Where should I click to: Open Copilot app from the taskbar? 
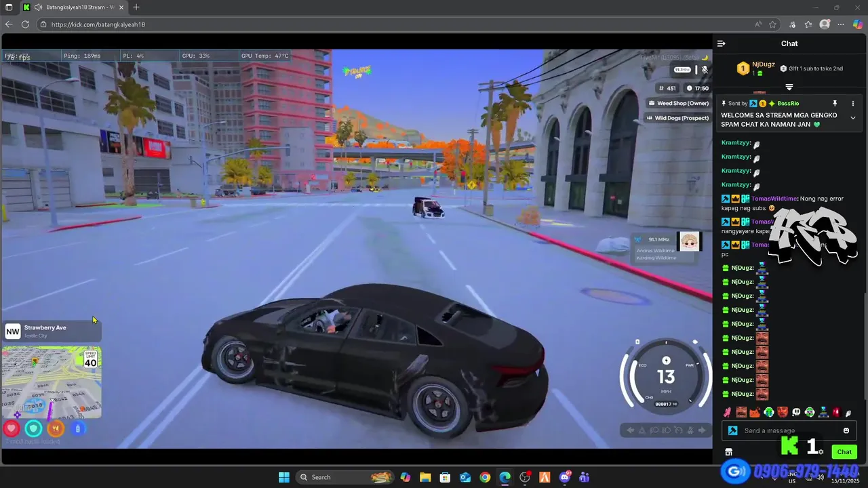click(406, 477)
